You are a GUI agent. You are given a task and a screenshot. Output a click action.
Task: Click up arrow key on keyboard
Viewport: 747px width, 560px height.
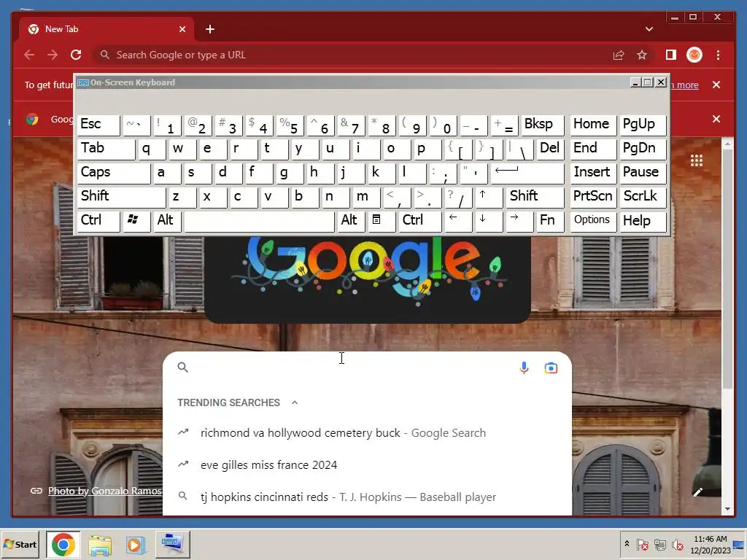point(488,197)
